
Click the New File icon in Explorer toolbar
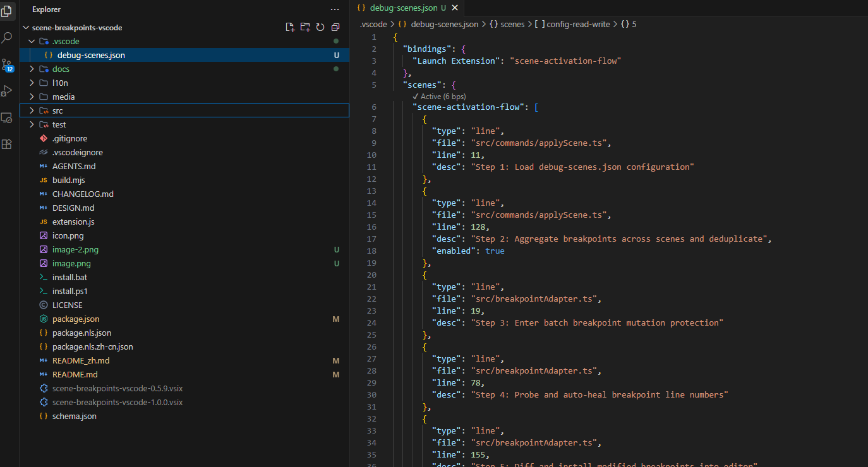[x=290, y=27]
